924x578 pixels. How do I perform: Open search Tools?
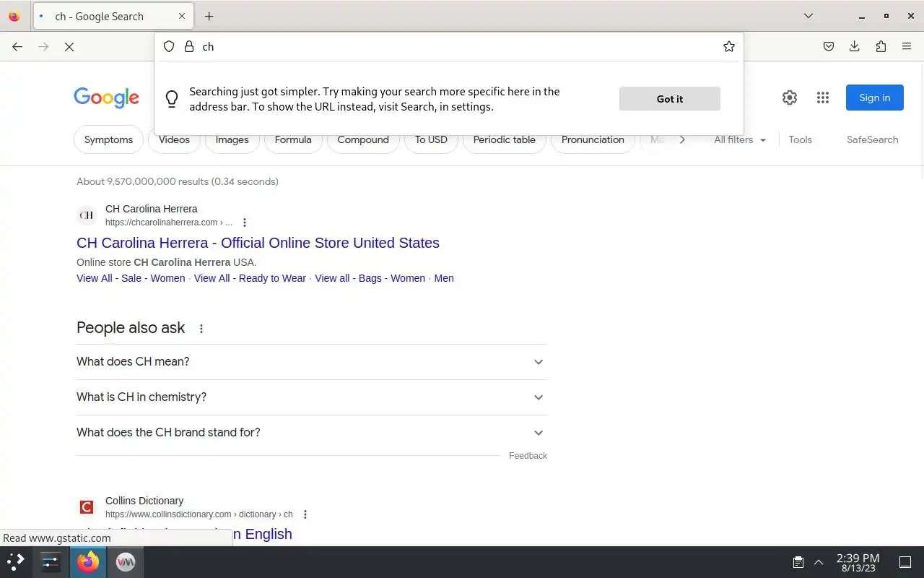click(x=800, y=139)
